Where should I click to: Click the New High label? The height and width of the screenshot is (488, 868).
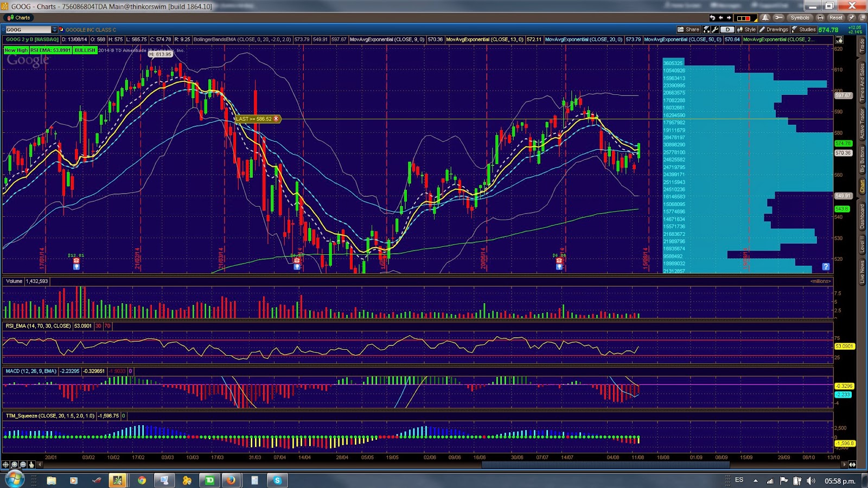[x=16, y=50]
